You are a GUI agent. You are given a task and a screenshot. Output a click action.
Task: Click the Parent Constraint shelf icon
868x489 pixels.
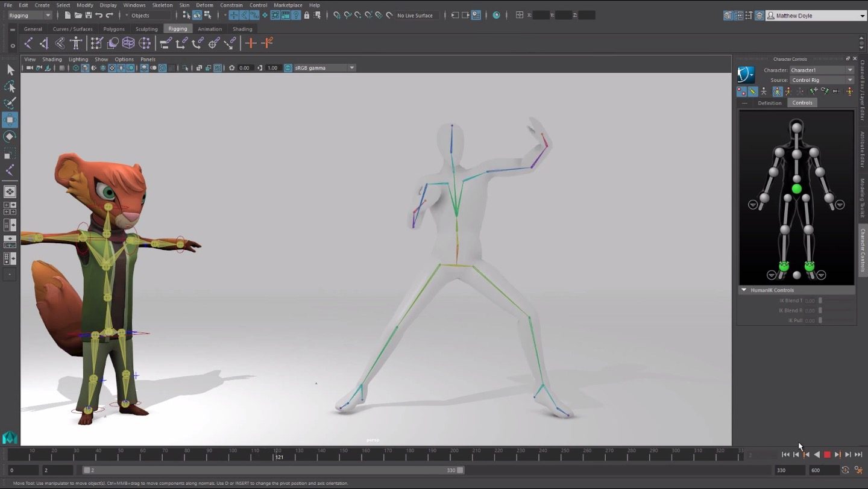coord(165,43)
